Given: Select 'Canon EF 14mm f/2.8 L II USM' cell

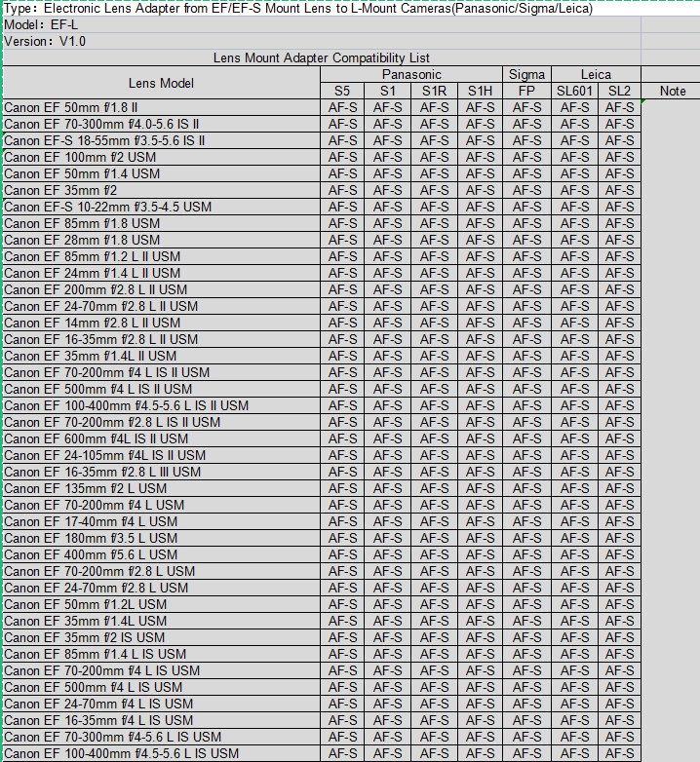Looking at the screenshot, I should click(162, 323).
